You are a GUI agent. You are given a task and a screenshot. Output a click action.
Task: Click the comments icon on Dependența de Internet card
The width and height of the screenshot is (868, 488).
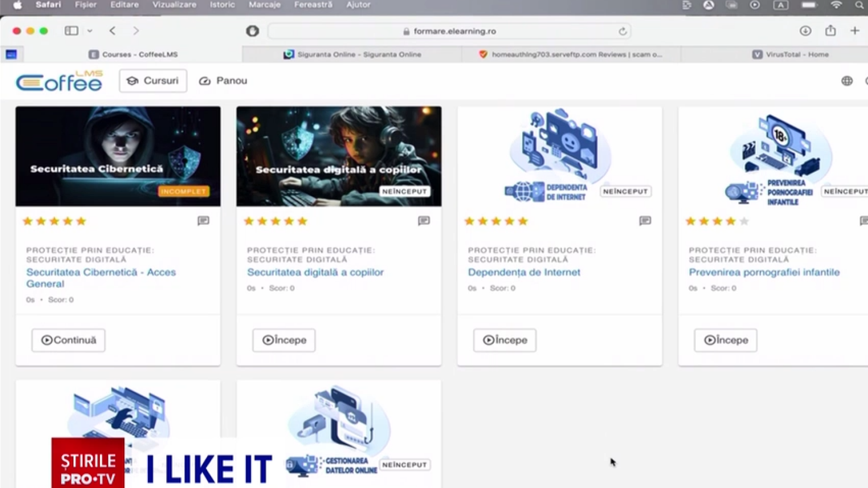pos(645,221)
